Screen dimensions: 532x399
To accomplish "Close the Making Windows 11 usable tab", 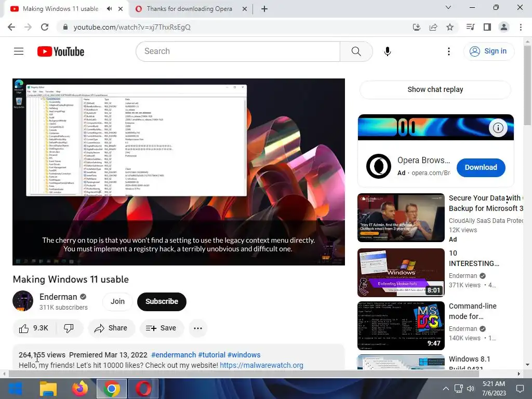I will tap(121, 9).
